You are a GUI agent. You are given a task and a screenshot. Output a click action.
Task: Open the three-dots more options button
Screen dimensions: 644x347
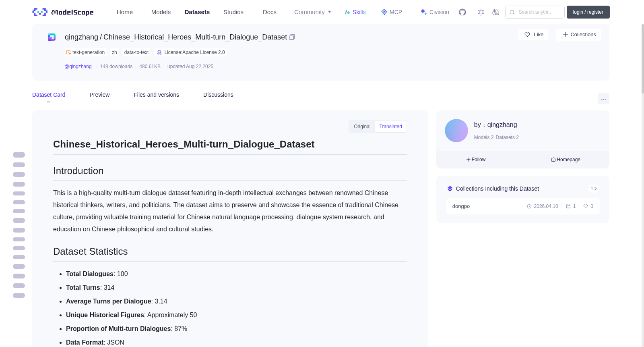[604, 99]
